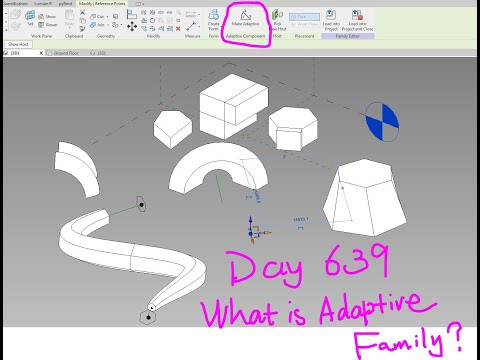
Task: Click the '6692.7' temporary dimension value
Action: pos(301,219)
